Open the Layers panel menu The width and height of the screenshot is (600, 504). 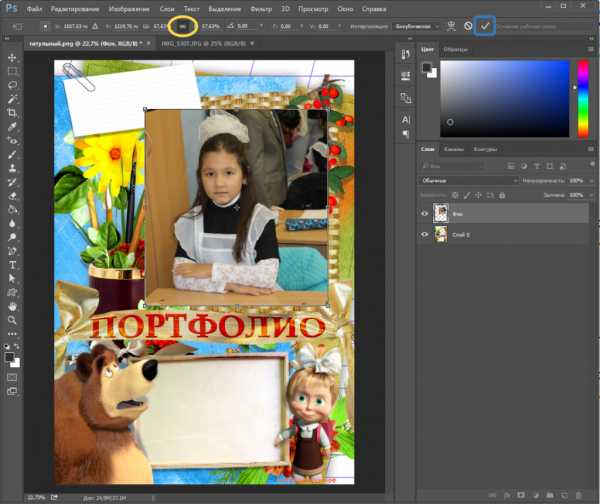coord(591,149)
